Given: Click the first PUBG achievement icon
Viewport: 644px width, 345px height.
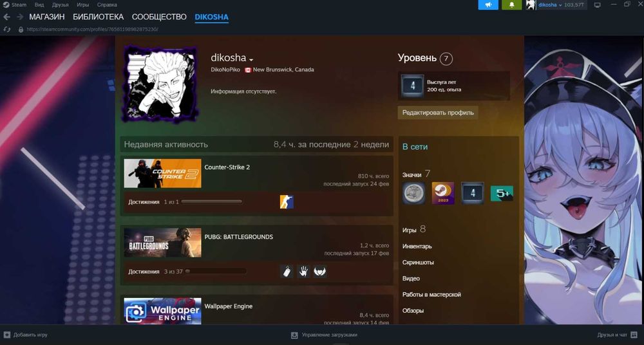Looking at the screenshot, I should coord(287,271).
